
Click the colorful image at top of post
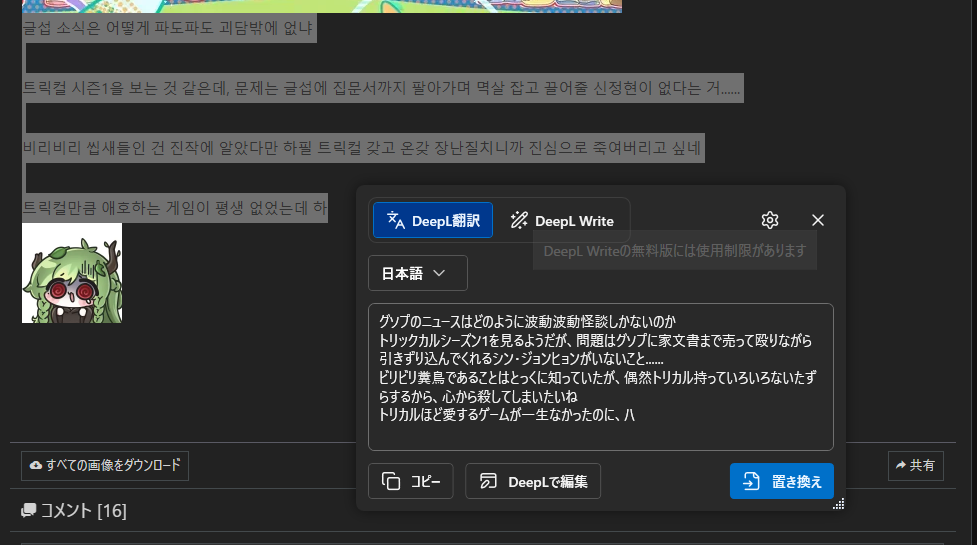pyautogui.click(x=320, y=5)
